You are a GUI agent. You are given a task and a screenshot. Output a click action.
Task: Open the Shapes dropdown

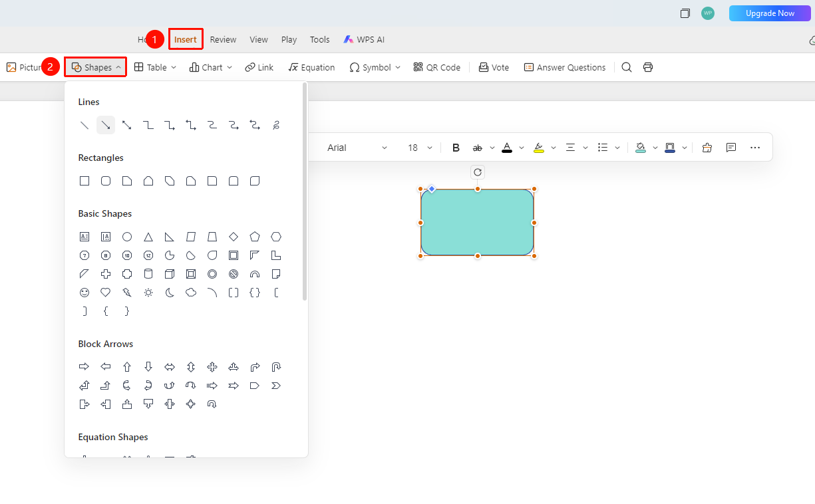pyautogui.click(x=96, y=67)
